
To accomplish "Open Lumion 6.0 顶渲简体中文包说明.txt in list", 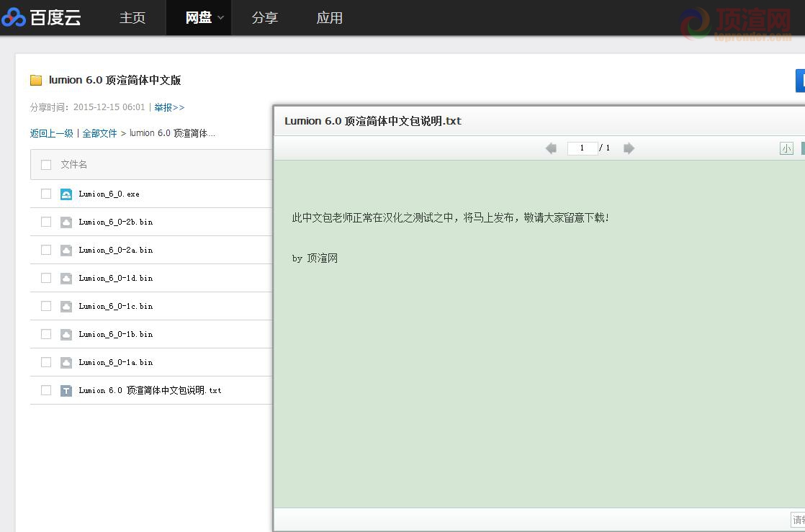I will [150, 390].
